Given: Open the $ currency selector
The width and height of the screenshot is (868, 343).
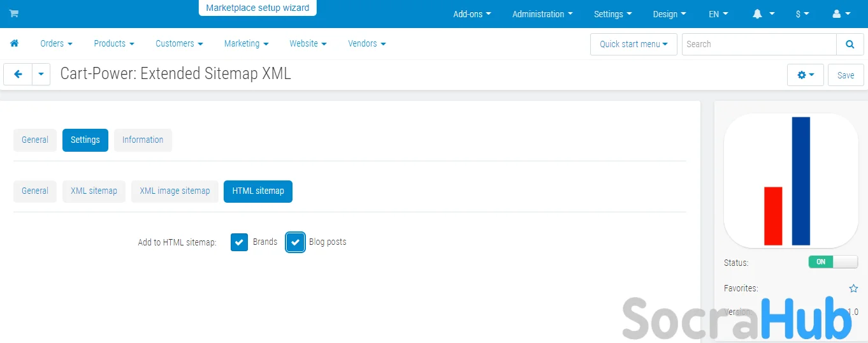Looking at the screenshot, I should pos(803,14).
